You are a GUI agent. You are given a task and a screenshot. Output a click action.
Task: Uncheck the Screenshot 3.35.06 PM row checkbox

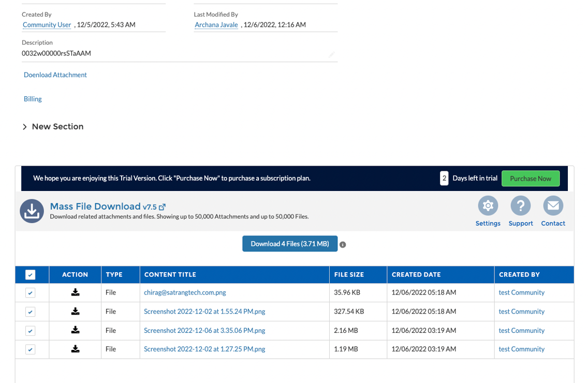31,331
